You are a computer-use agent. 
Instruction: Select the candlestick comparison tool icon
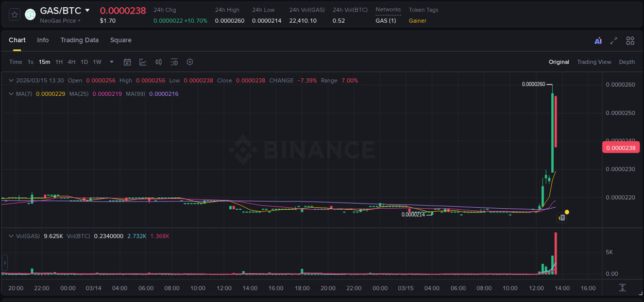(158, 62)
